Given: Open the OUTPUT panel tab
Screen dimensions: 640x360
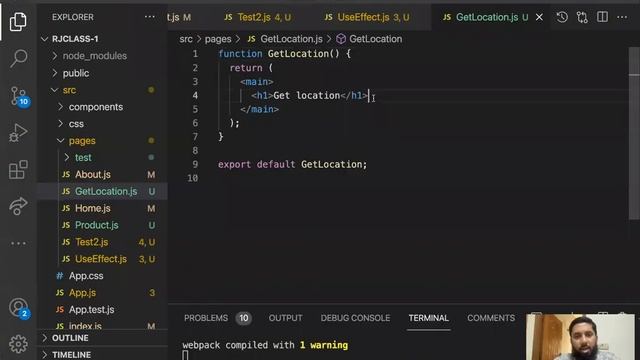Looking at the screenshot, I should tap(285, 318).
